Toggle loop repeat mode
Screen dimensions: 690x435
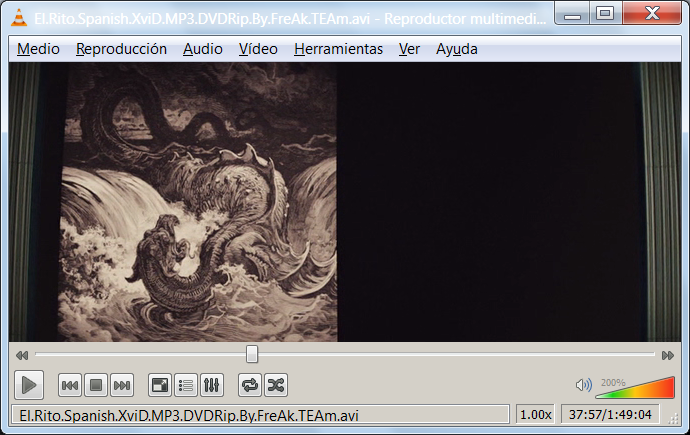click(250, 386)
